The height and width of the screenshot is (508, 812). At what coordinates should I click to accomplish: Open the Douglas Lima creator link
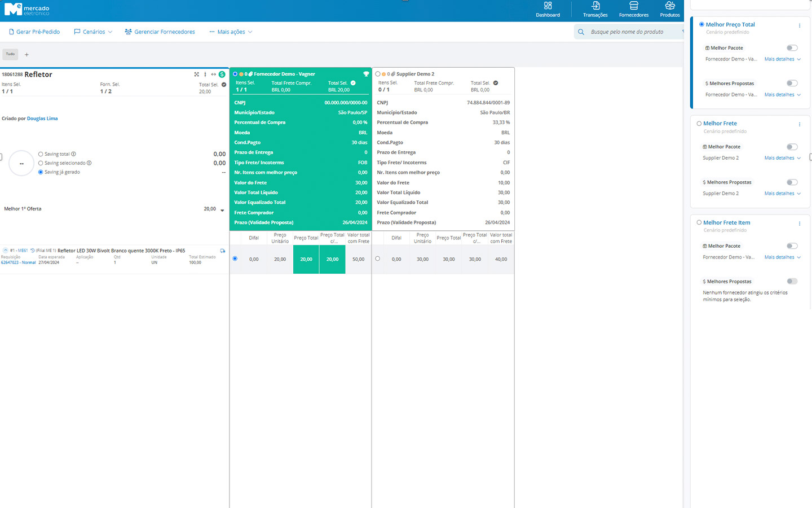(42, 119)
